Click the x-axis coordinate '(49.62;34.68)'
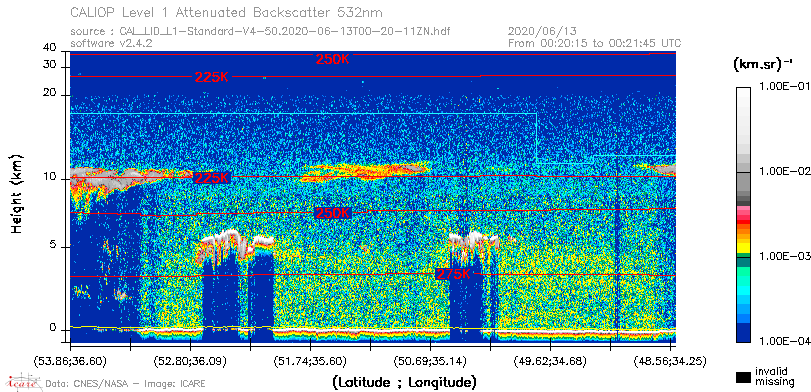Image resolution: width=811 pixels, height=392 pixels. click(x=551, y=361)
